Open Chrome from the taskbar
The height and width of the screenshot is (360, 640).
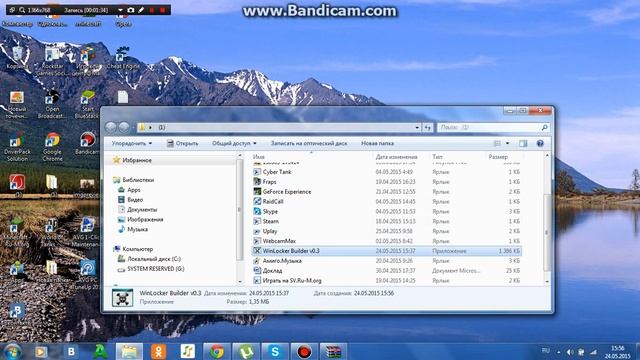point(217,351)
